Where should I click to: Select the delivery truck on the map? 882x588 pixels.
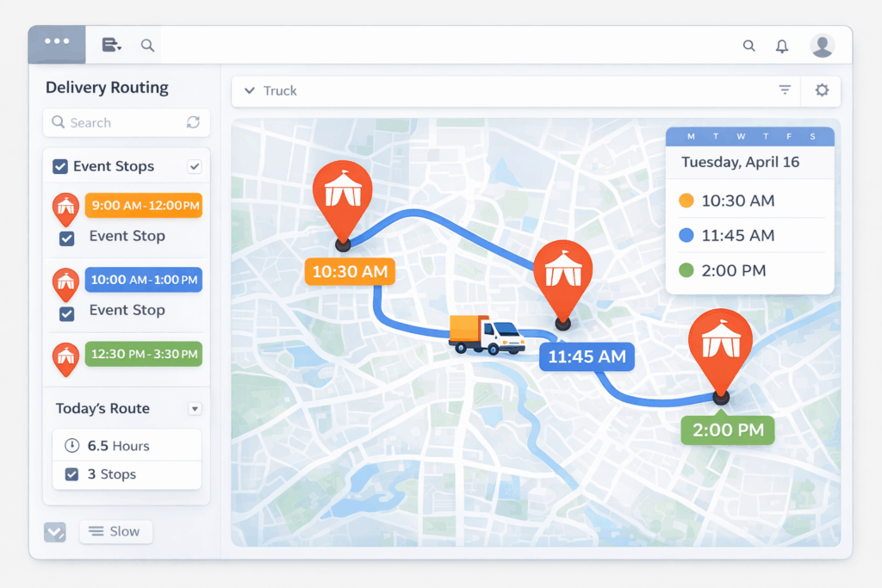[488, 333]
